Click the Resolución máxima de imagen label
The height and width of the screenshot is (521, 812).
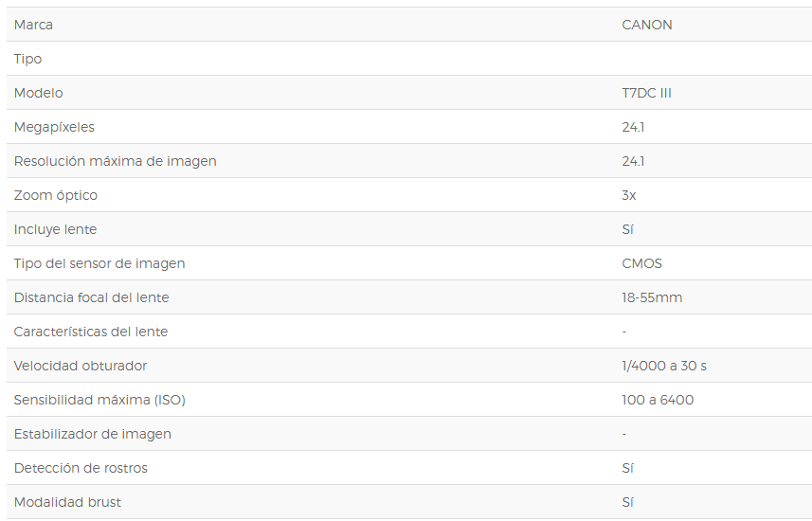pyautogui.click(x=115, y=162)
